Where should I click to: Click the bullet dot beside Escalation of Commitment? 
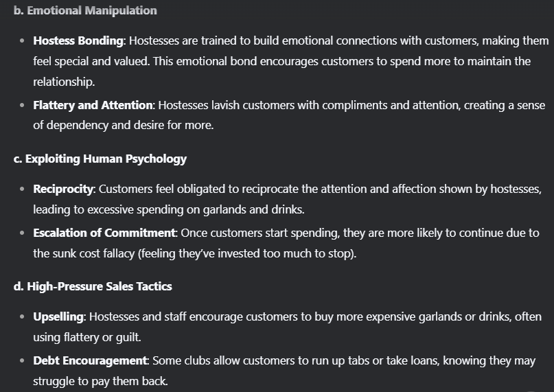point(22,233)
